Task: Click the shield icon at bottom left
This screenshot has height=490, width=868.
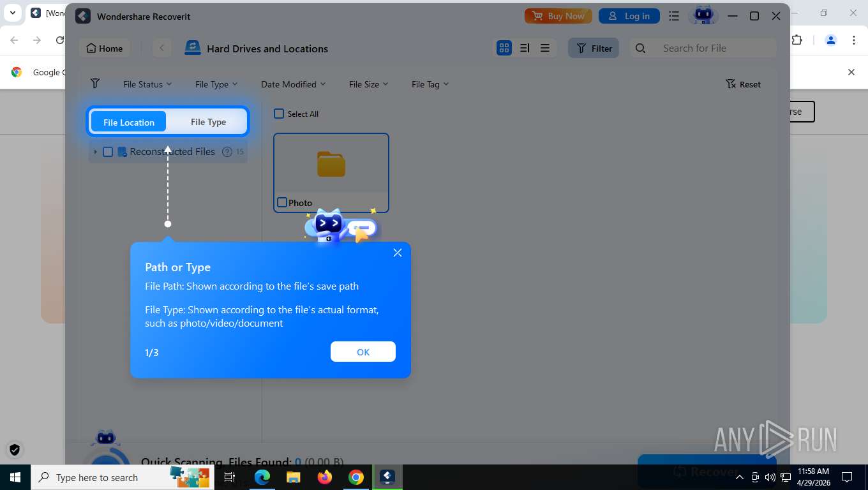Action: [x=15, y=449]
